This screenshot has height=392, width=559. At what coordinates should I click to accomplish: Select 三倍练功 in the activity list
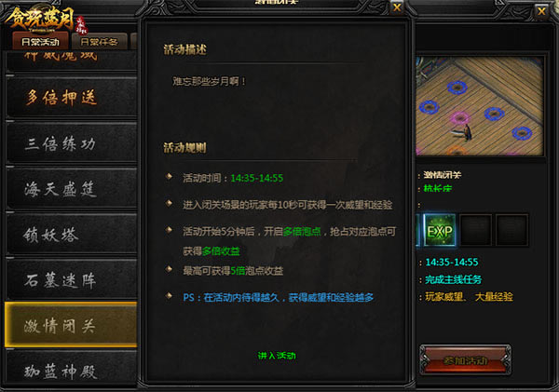point(72,143)
